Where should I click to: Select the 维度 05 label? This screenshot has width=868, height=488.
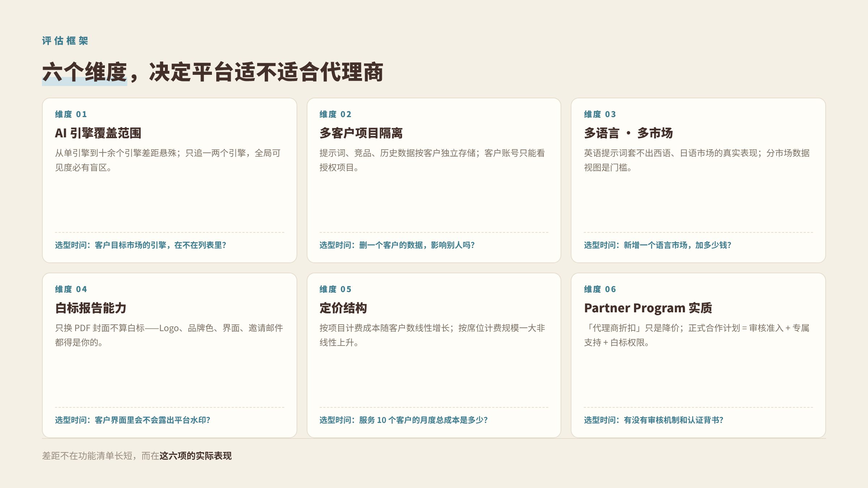click(336, 289)
